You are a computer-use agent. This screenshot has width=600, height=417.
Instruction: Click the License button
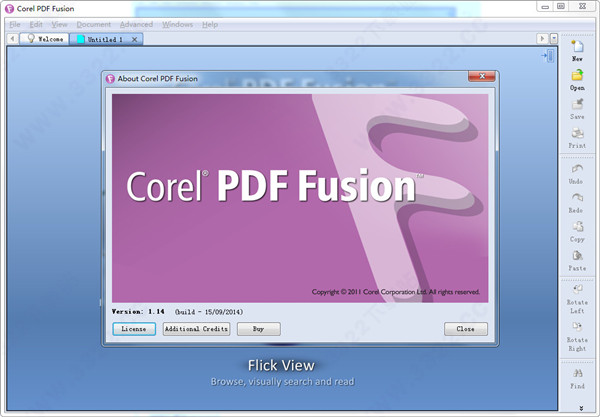(x=134, y=329)
